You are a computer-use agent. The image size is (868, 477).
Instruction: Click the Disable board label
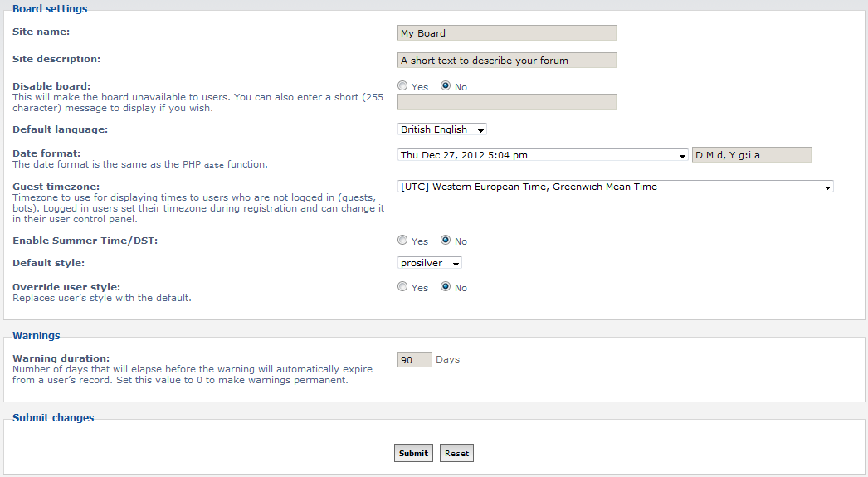[51, 86]
